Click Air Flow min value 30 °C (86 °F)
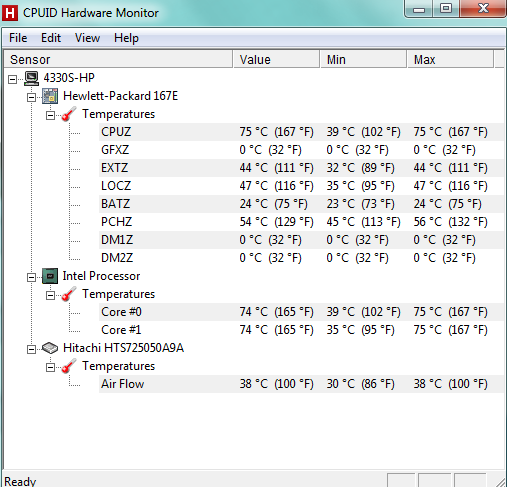 (x=361, y=384)
